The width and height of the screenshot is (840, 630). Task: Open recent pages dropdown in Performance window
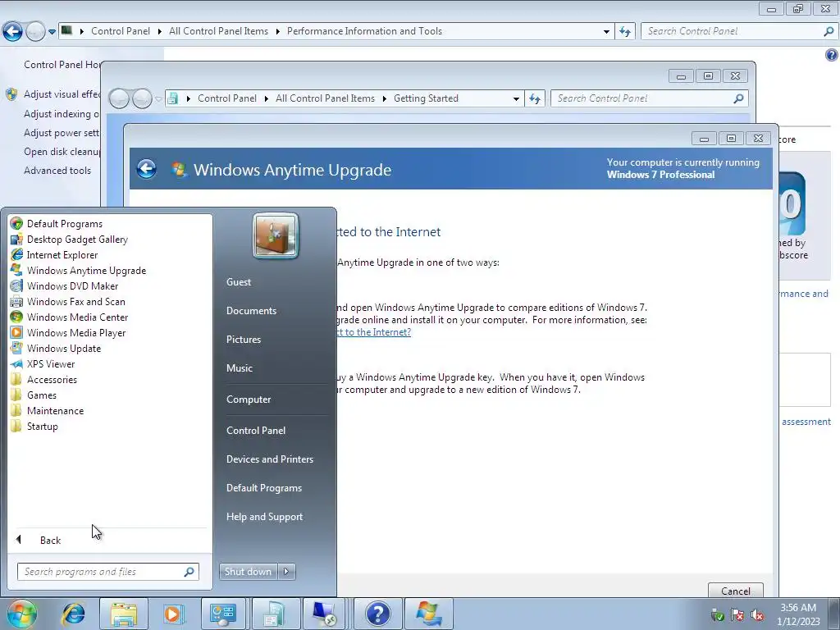click(x=52, y=32)
